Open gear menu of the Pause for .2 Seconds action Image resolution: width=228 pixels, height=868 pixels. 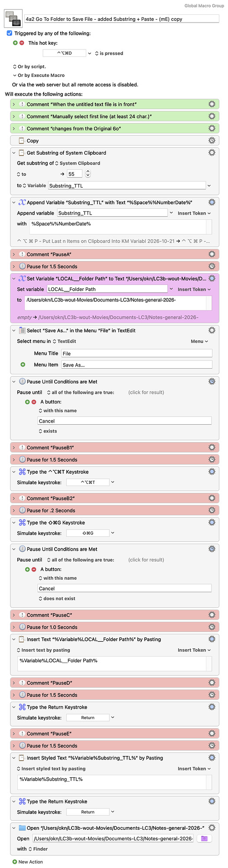coord(212,511)
